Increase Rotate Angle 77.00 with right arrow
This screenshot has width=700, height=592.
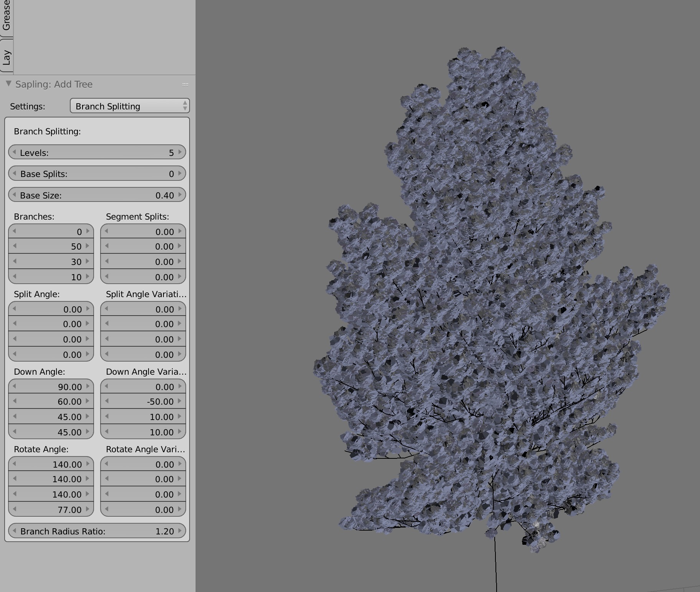point(88,509)
